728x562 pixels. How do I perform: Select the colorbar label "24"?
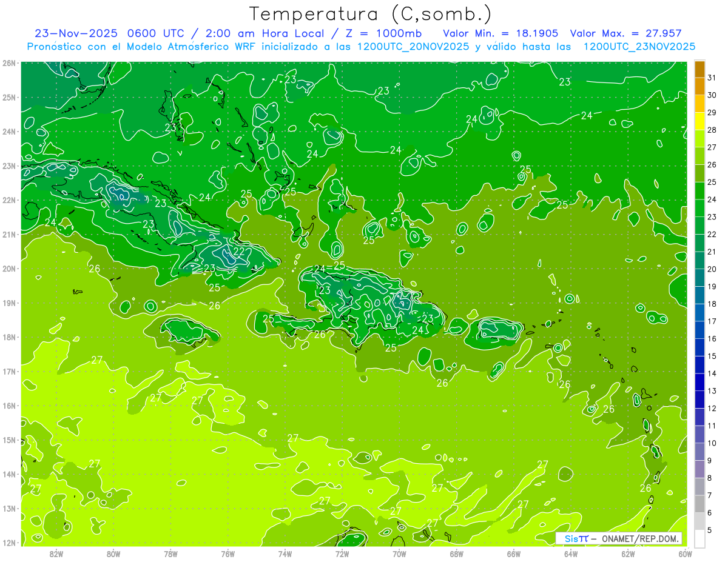(712, 199)
